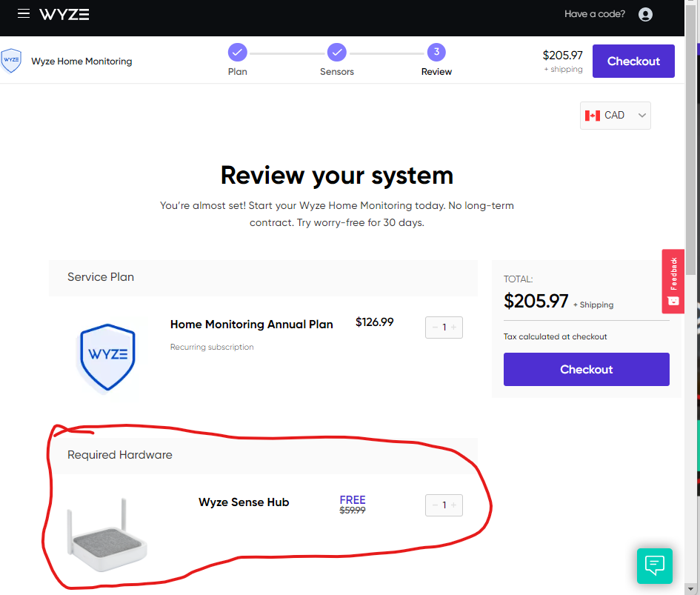Click the scrollbar down arrow
Screen dimensions: 700x595
(x=692, y=589)
